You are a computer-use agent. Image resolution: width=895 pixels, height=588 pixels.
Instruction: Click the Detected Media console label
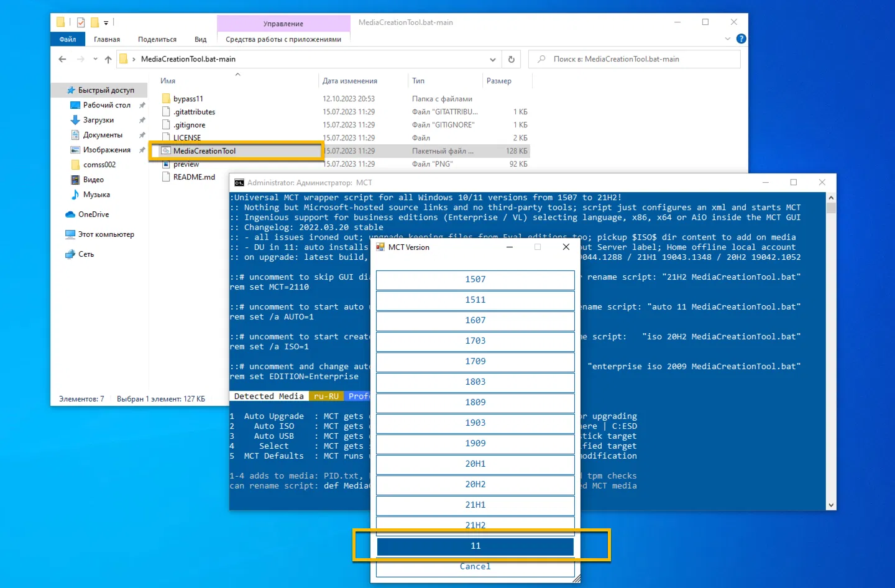pos(269,397)
